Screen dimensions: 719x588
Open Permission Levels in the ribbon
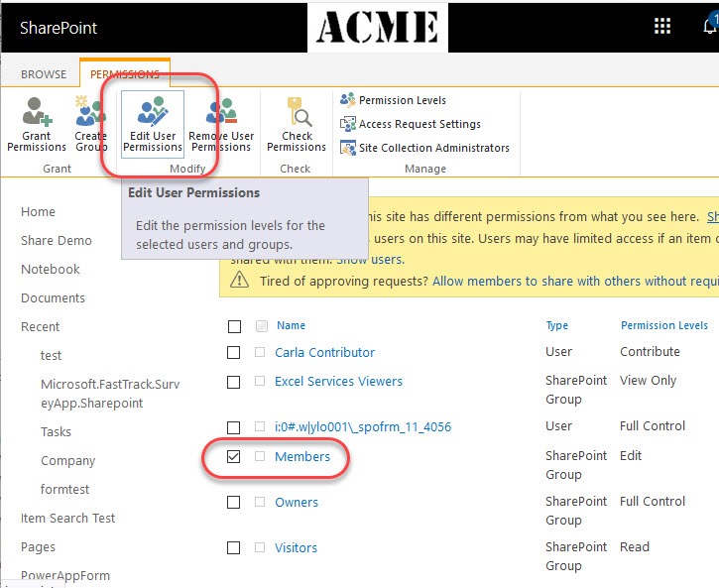[x=402, y=100]
